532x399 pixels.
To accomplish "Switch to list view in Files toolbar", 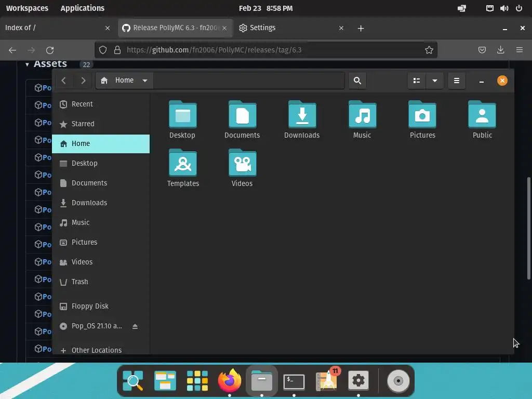I will coord(417,81).
